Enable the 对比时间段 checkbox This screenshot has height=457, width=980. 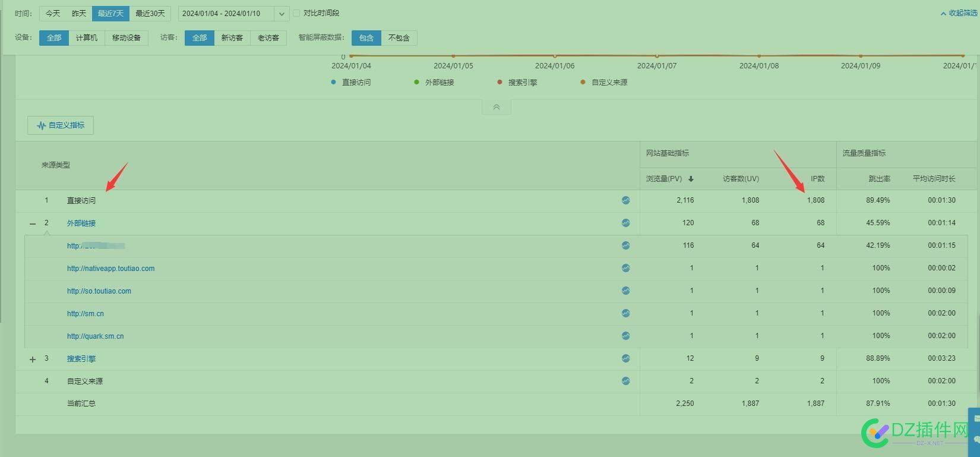pyautogui.click(x=296, y=13)
